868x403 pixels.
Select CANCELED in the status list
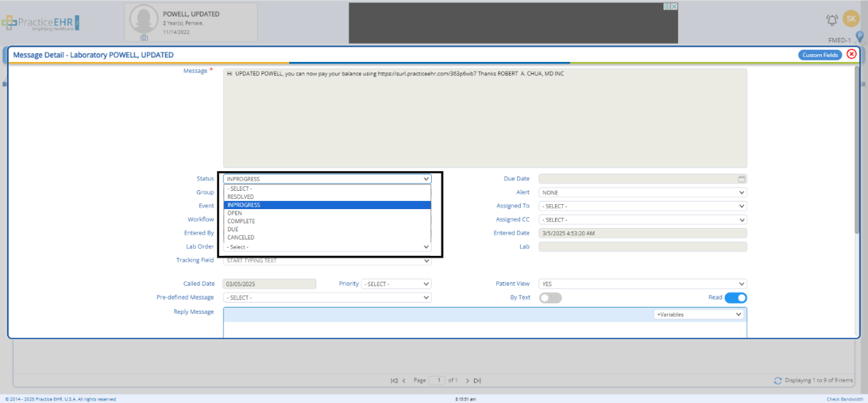(x=327, y=238)
